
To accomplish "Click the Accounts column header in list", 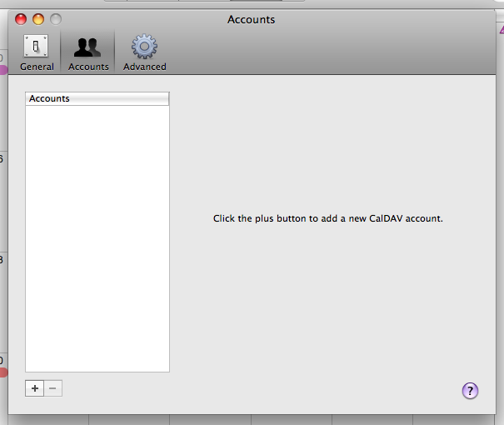I will [x=97, y=98].
